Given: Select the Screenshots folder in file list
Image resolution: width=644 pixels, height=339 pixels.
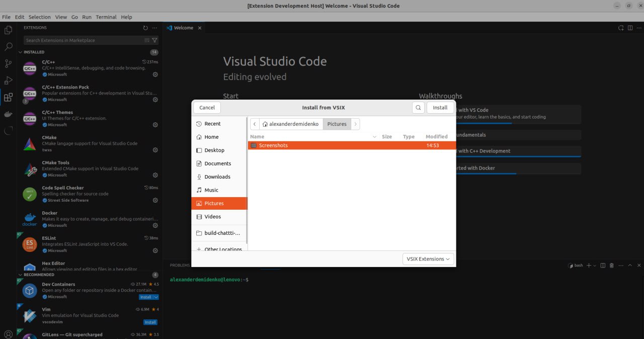Looking at the screenshot, I should click(x=274, y=145).
